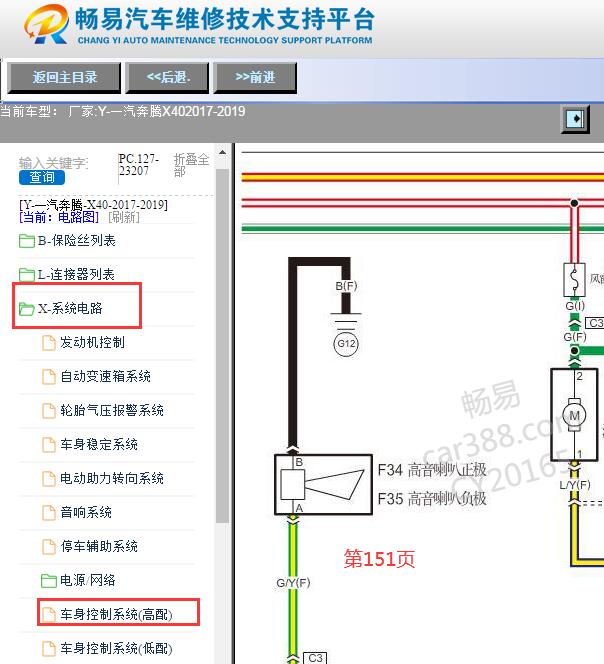This screenshot has width=604, height=664.
Task: Click the motor M symbol in diagram
Action: point(574,415)
